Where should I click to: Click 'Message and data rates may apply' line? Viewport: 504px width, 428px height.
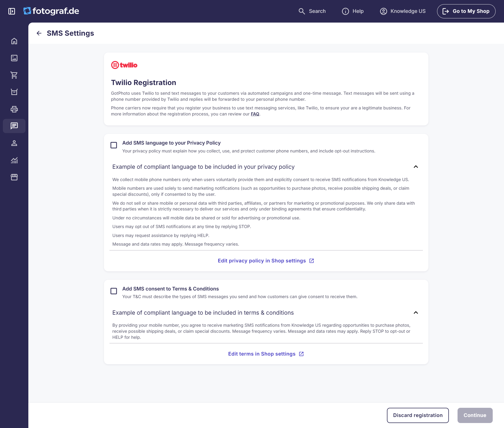coord(176,244)
